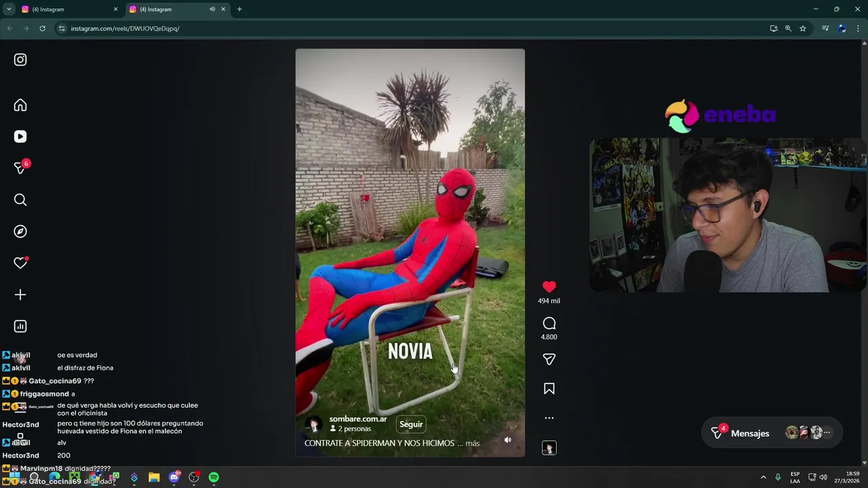Open the dashboard chart icon in sidebar
Image resolution: width=868 pixels, height=488 pixels.
(x=20, y=326)
